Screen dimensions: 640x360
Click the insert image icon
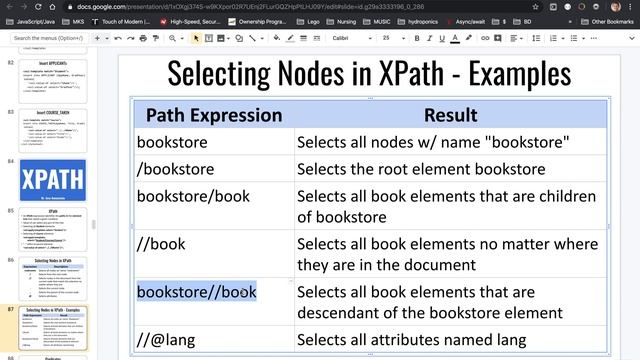pos(221,38)
